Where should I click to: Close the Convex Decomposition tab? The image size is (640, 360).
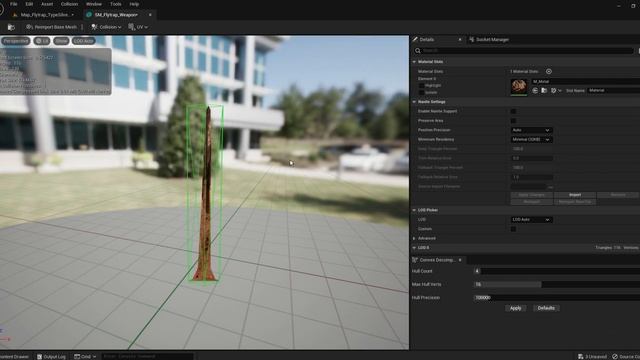[x=460, y=260]
